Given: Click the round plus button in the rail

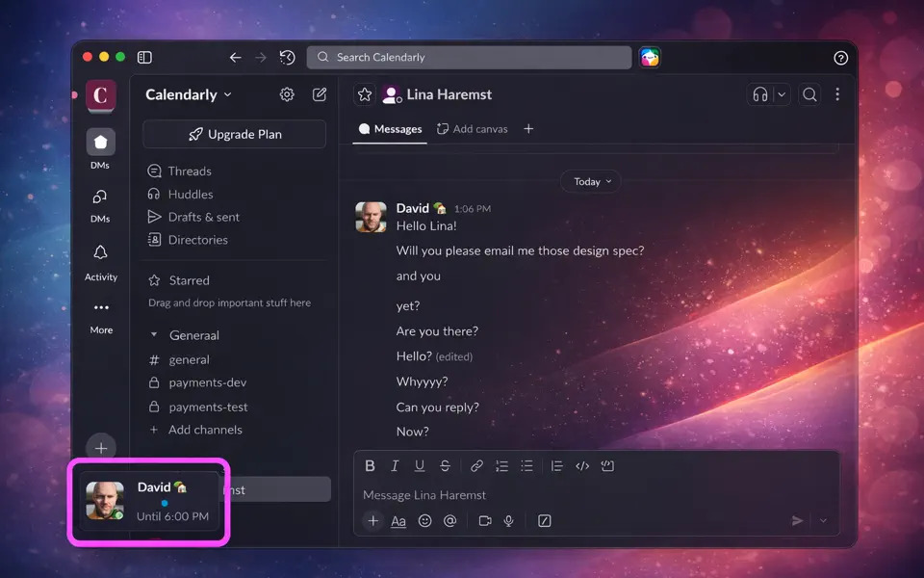Looking at the screenshot, I should pyautogui.click(x=101, y=448).
